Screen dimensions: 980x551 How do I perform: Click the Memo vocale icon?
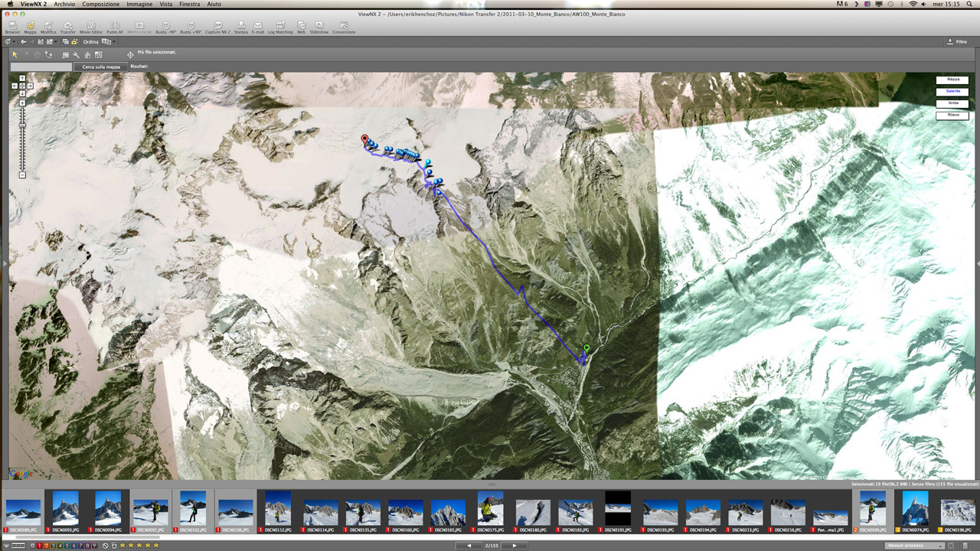coord(139,28)
